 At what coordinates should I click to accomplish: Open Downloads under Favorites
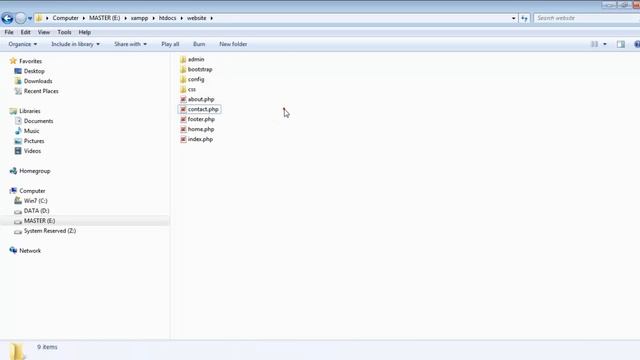point(38,81)
